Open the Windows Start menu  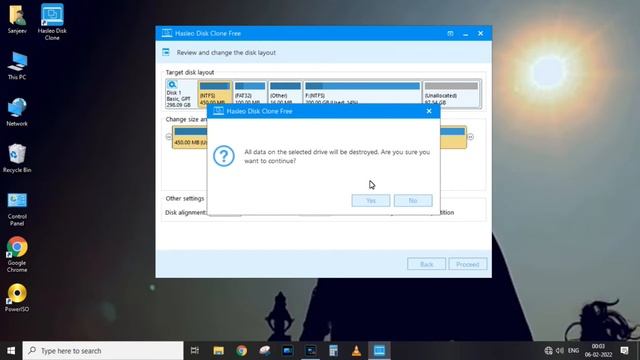11,351
